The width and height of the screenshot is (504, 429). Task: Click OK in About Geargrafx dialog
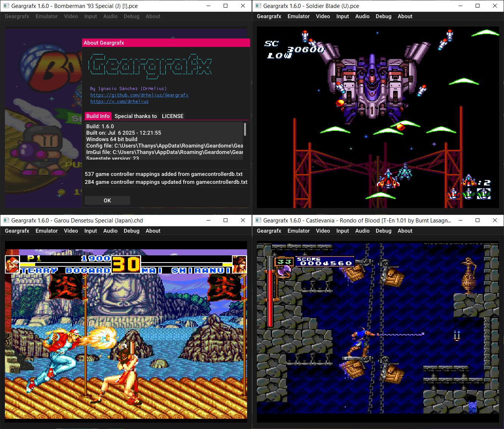(107, 201)
